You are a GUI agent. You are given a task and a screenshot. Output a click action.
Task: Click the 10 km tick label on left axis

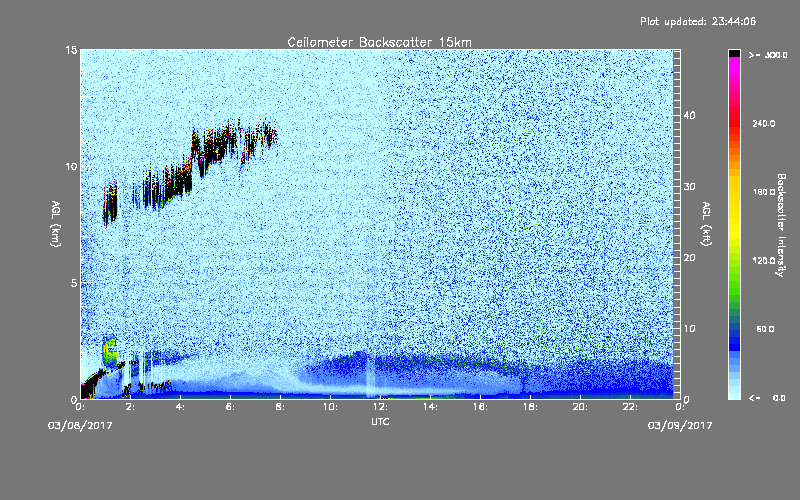pos(71,167)
